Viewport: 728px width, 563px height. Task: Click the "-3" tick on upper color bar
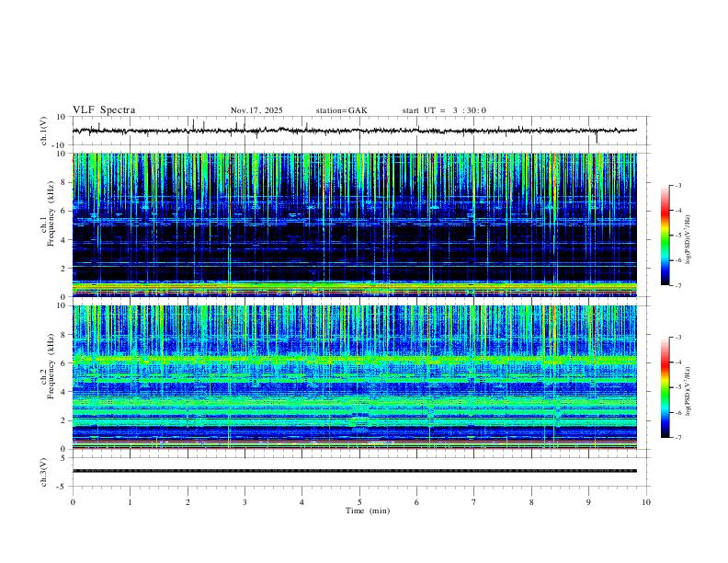click(678, 185)
